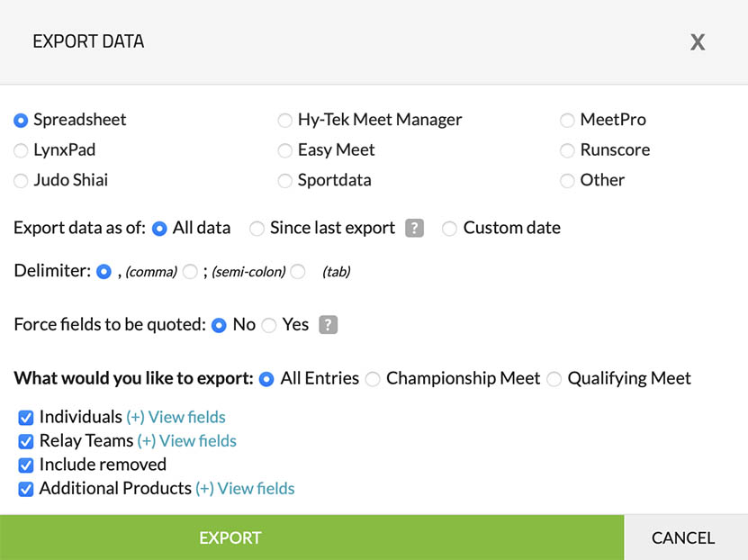
Task: Choose Championship Meet entries to export
Action: [373, 379]
